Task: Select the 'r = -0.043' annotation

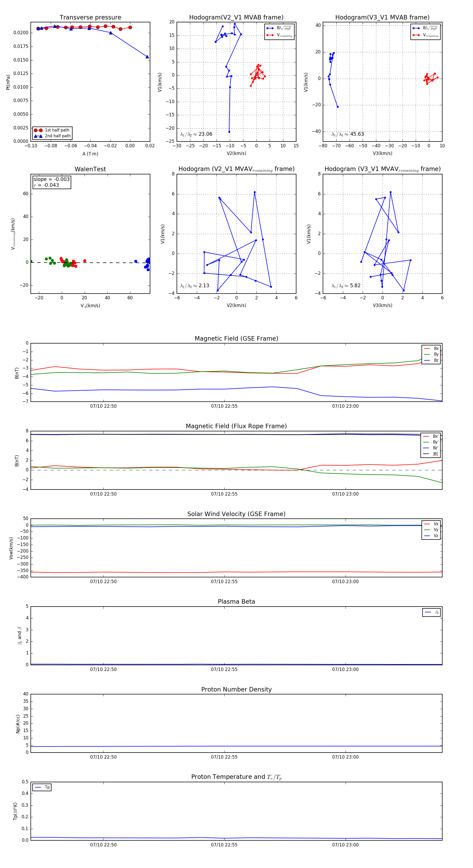Action: (x=47, y=185)
